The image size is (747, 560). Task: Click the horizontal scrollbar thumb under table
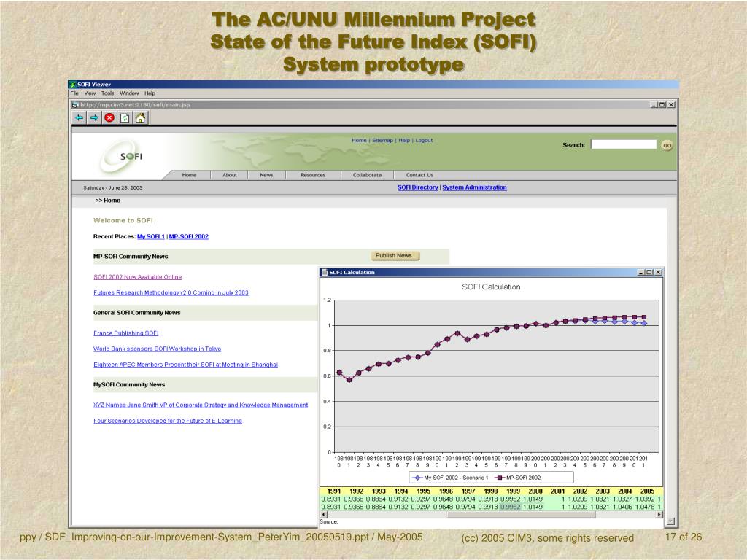click(x=520, y=515)
